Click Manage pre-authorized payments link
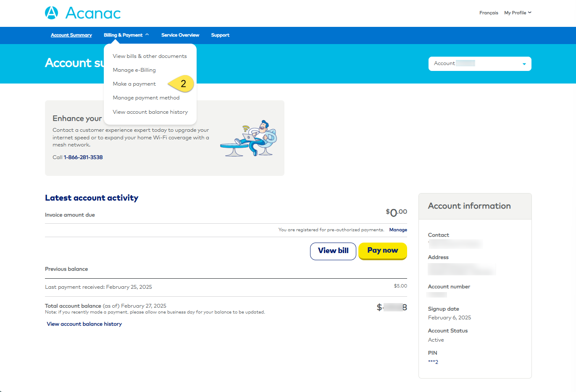 pos(398,230)
